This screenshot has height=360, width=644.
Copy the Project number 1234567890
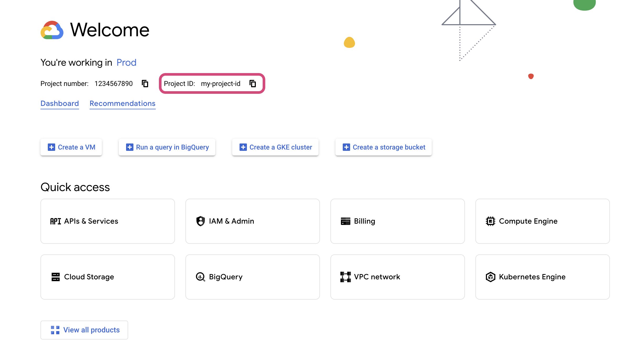(145, 84)
